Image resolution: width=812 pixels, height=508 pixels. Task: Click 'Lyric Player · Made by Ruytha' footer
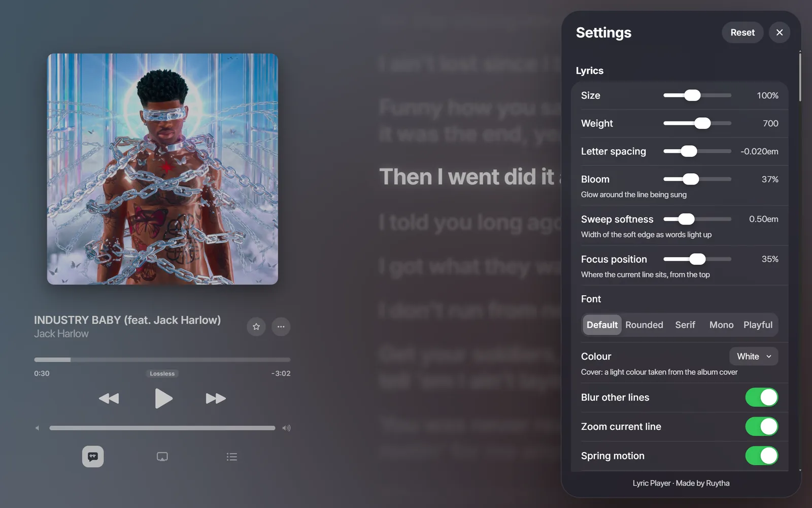pos(681,483)
